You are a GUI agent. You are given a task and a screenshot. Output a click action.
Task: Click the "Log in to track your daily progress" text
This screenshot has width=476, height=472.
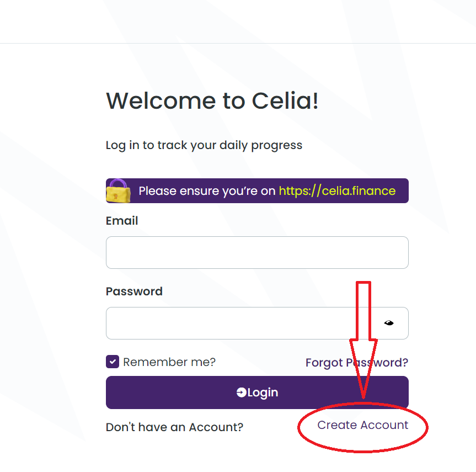[204, 145]
